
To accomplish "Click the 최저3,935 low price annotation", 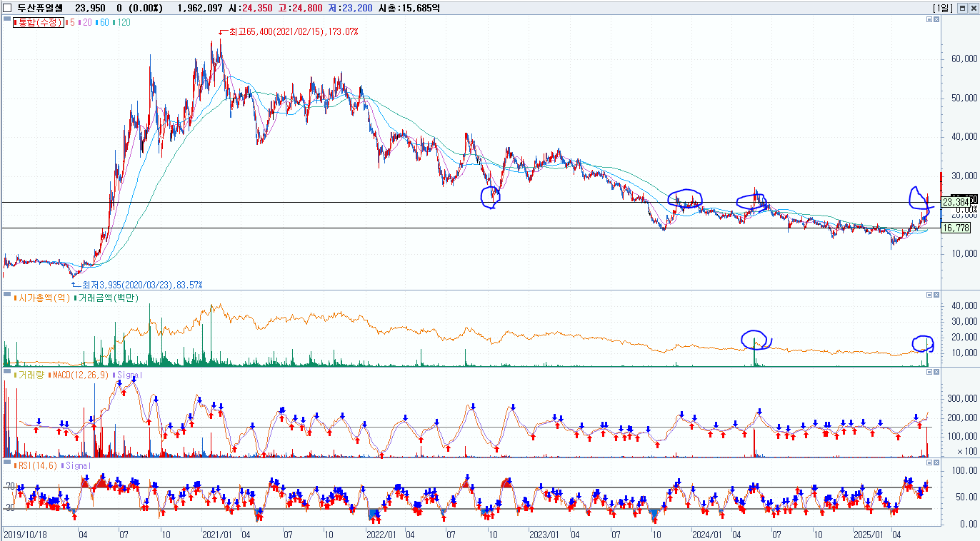I will [142, 285].
